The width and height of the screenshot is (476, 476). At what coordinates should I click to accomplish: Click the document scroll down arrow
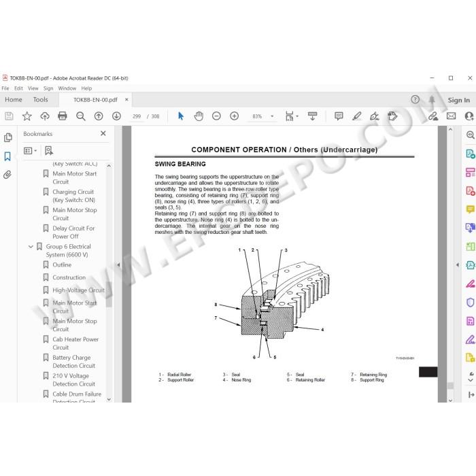pyautogui.click(x=450, y=400)
